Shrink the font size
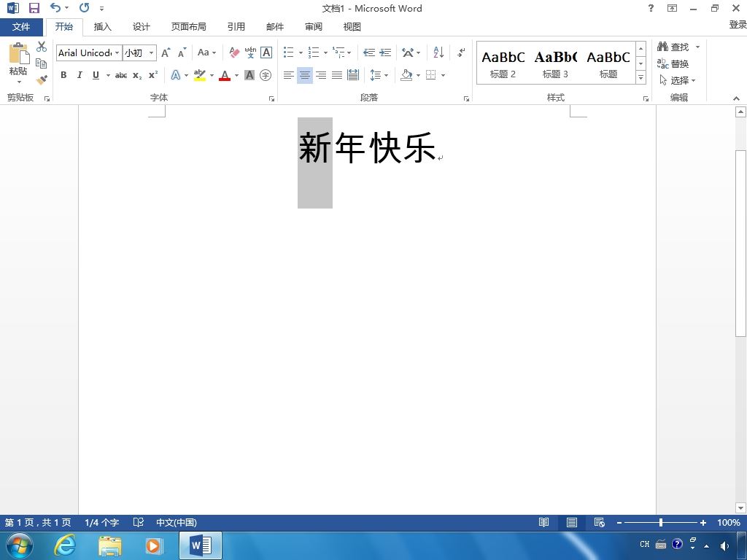 [x=182, y=52]
